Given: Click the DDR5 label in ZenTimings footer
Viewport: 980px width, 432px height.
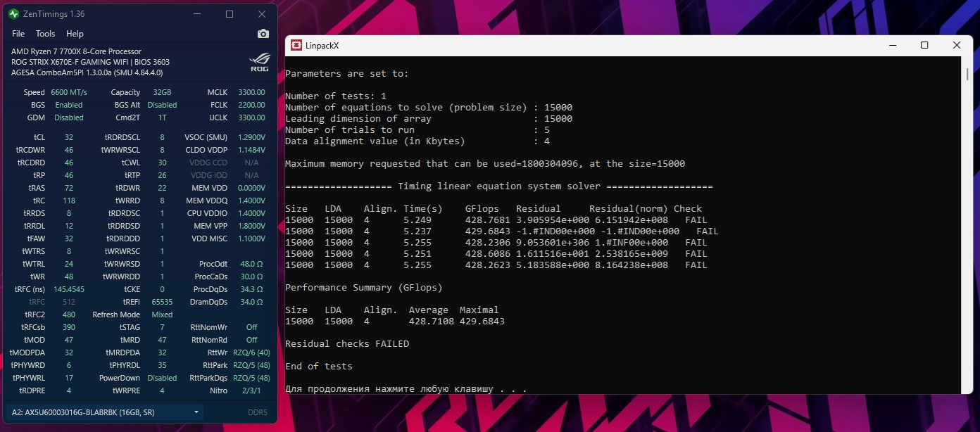Looking at the screenshot, I should click(x=257, y=412).
